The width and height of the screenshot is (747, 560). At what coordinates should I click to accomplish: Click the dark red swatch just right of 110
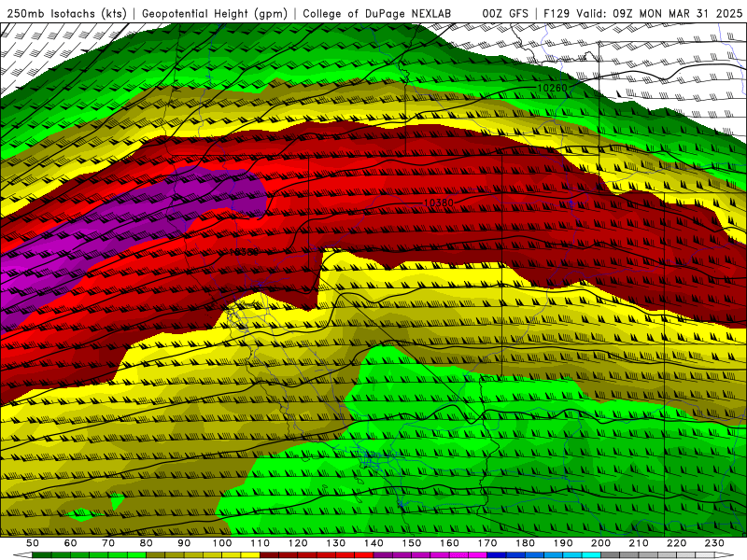[270, 555]
